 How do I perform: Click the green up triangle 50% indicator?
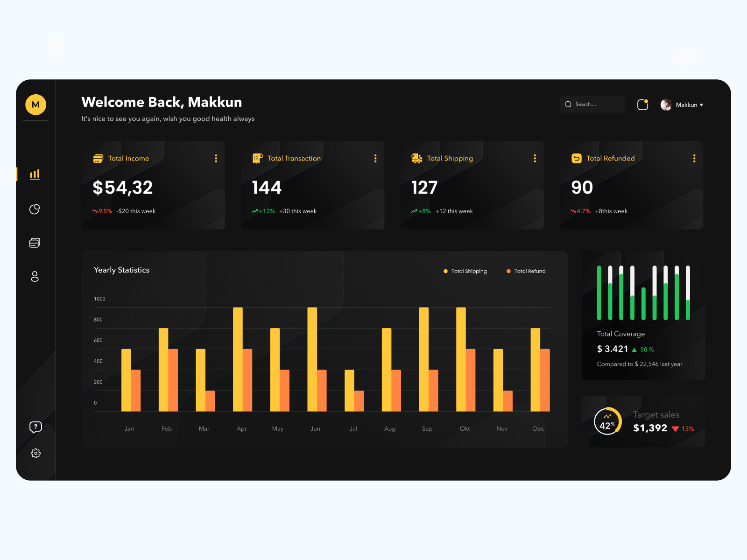pyautogui.click(x=643, y=350)
